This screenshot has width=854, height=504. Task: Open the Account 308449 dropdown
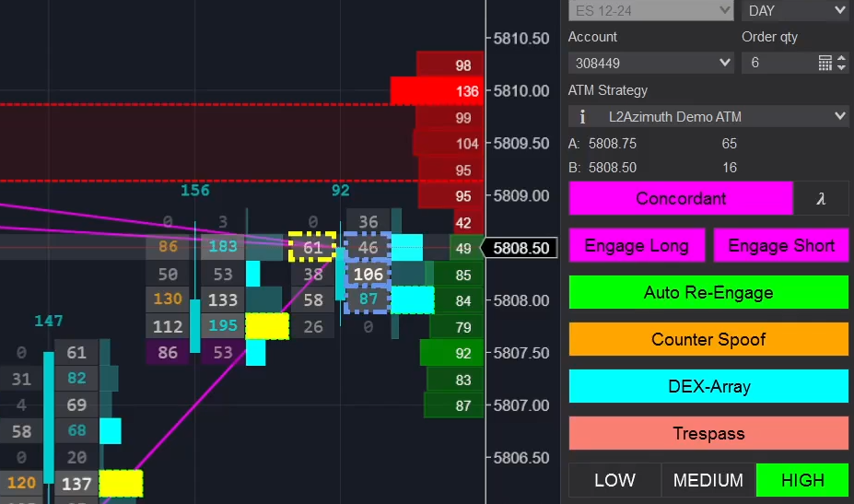(651, 63)
